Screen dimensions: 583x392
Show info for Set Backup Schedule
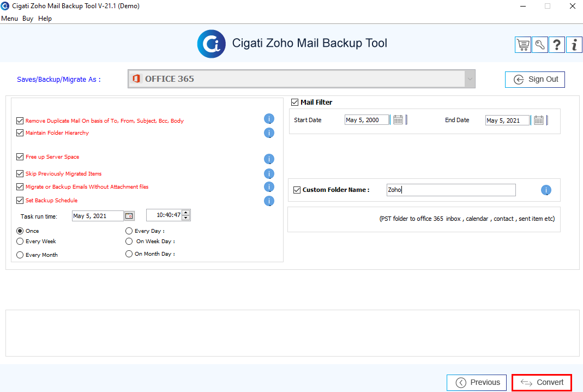(269, 201)
